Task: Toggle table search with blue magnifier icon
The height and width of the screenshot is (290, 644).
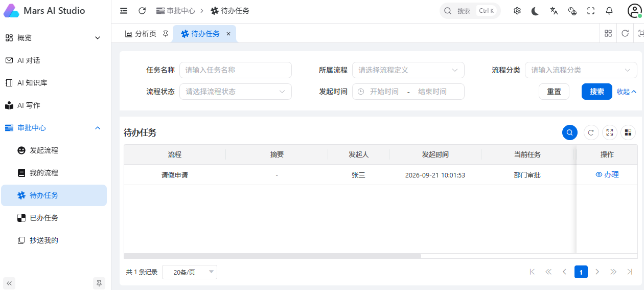Action: pyautogui.click(x=569, y=132)
